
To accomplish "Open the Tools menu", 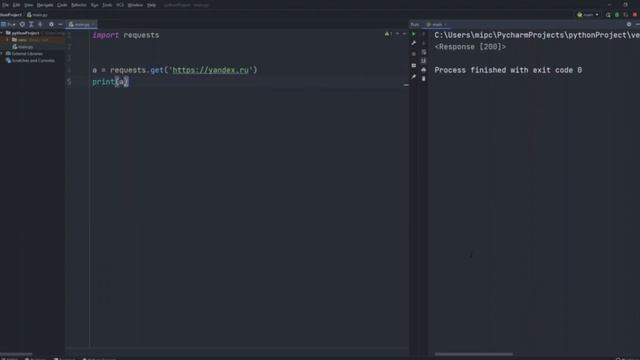I will click(x=107, y=5).
